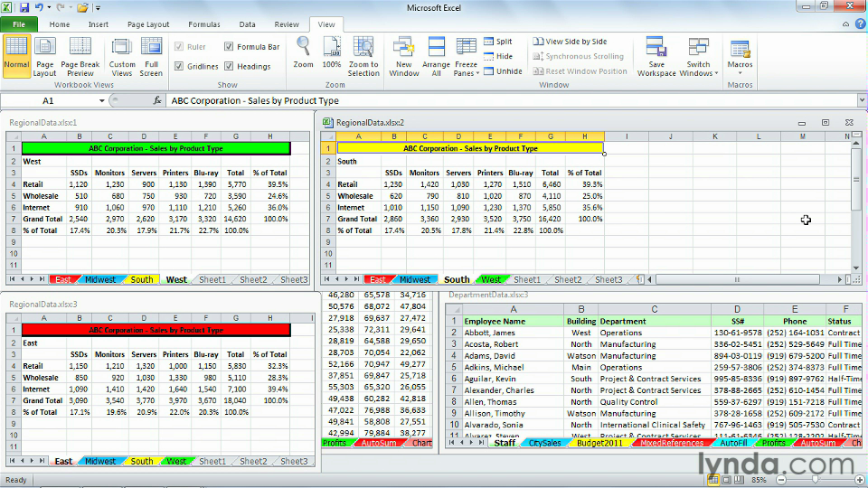Open Custom Views dialog
This screenshot has height=488, width=868.
point(122,56)
